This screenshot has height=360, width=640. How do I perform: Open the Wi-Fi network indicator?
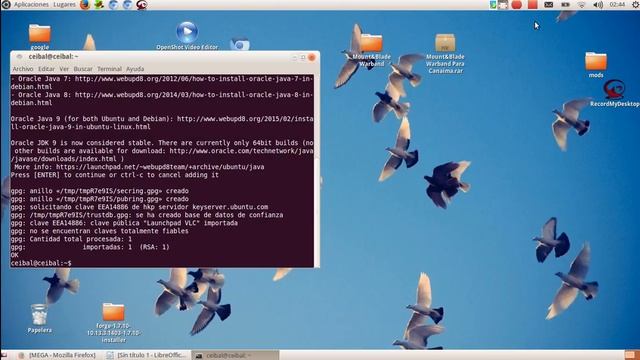coord(581,4)
